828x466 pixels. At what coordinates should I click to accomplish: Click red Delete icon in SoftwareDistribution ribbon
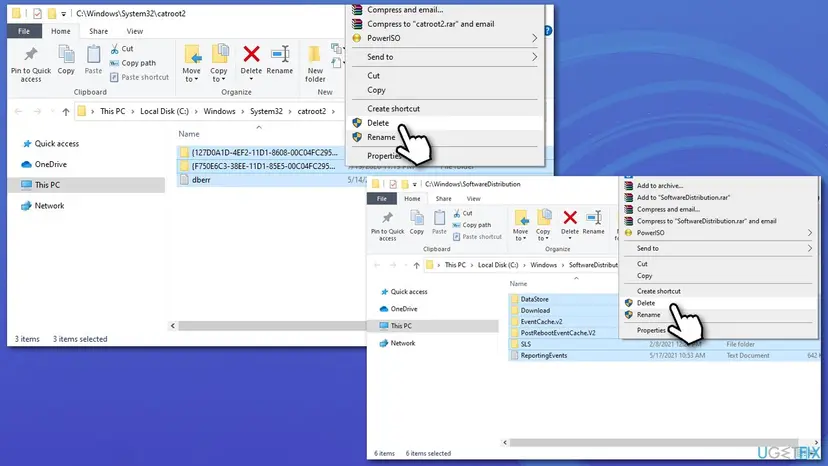pos(570,218)
